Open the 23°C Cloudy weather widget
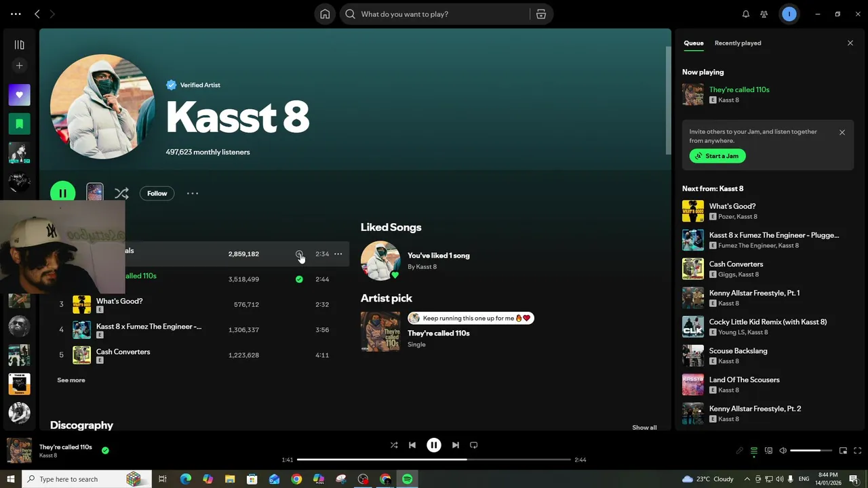Image resolution: width=868 pixels, height=488 pixels. (707, 479)
